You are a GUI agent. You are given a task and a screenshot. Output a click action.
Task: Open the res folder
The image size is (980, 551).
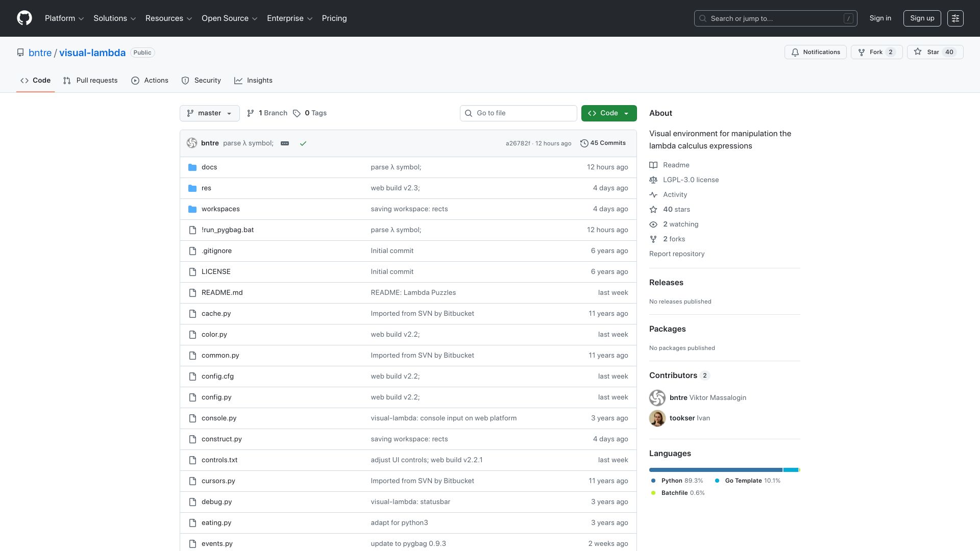pyautogui.click(x=206, y=188)
